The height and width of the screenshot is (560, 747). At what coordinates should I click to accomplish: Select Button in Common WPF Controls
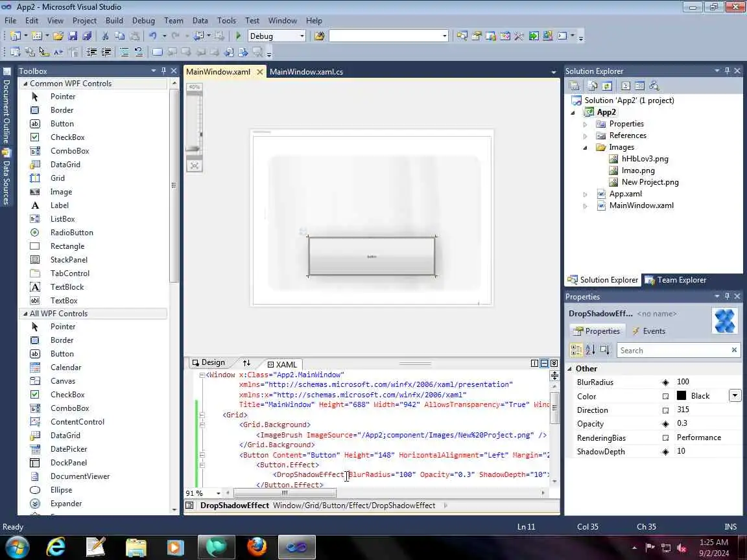tap(62, 123)
